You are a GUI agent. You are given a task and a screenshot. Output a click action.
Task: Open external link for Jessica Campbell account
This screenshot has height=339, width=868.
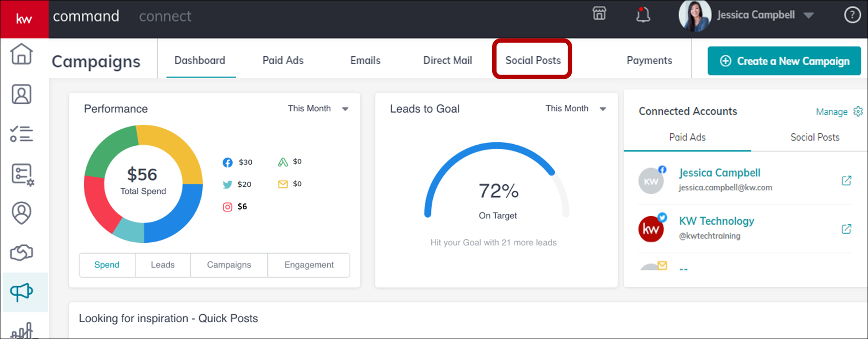coord(846,180)
